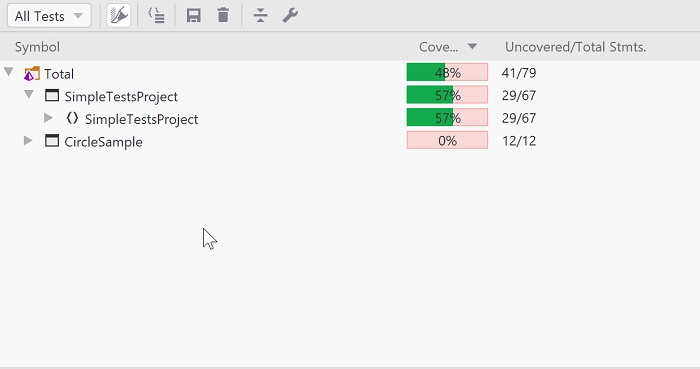Screen dimensions: 700x369
Task: Sort by the Coverage column header
Action: (447, 47)
